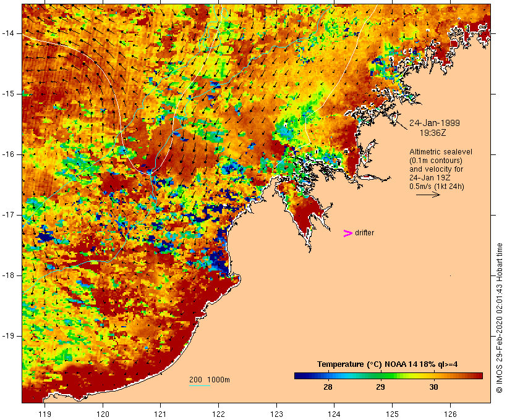Click the longitude label '124'
507x420 pixels.
click(334, 414)
